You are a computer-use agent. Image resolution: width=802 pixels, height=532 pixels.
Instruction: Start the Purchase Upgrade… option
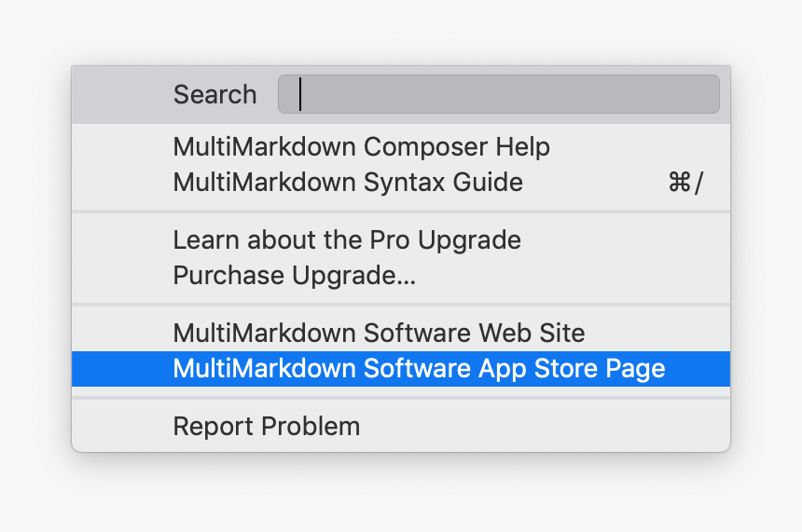tap(294, 276)
